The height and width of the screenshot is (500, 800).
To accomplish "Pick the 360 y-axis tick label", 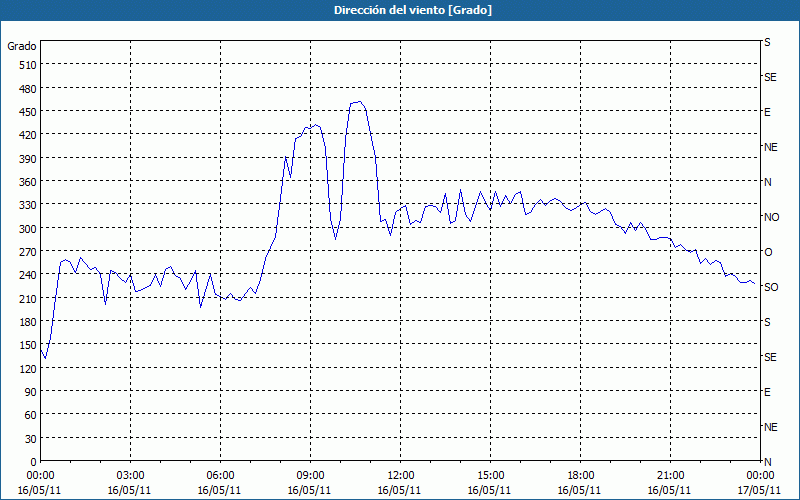I will [x=28, y=182].
